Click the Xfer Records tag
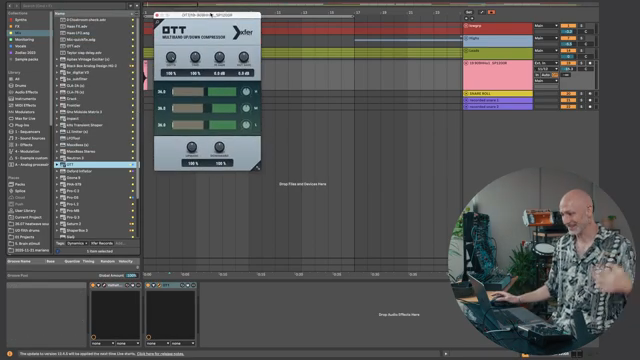 [x=101, y=243]
